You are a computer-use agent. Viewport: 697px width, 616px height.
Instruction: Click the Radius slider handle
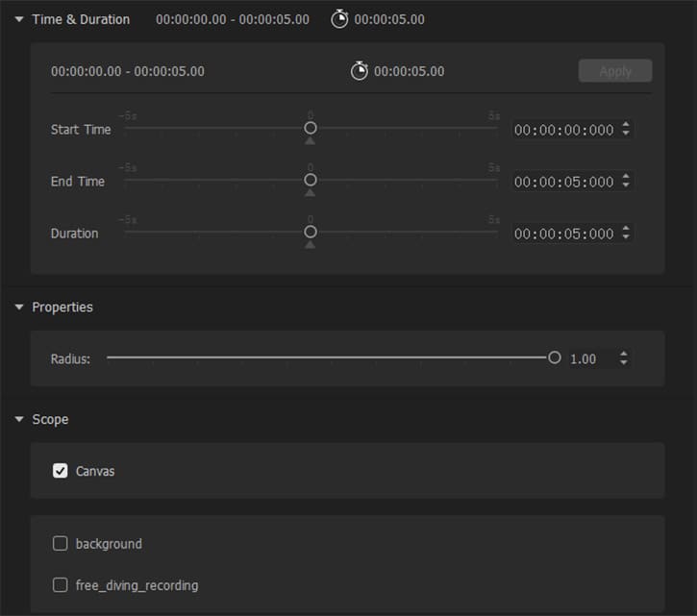click(x=554, y=357)
